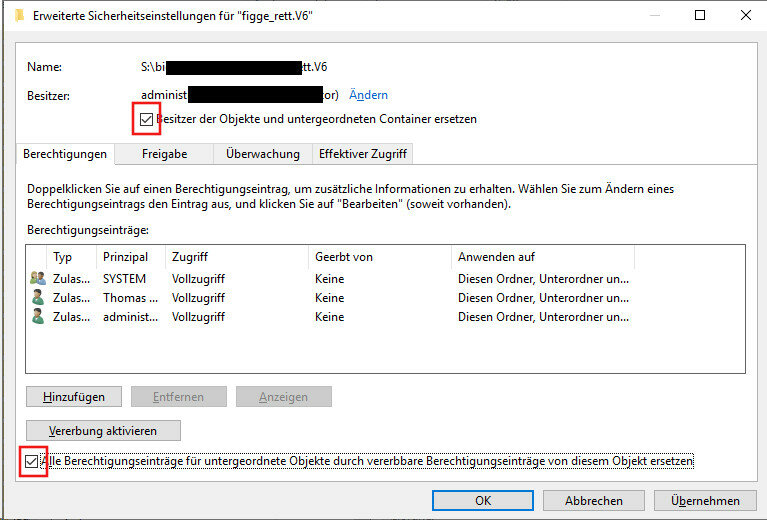Click 'Zulas...' type in Thomas row

pos(71,298)
